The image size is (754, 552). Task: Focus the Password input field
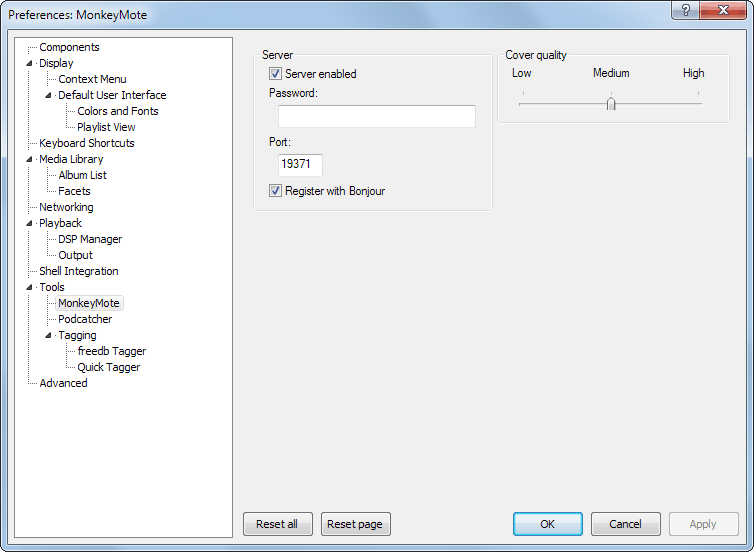[x=377, y=116]
